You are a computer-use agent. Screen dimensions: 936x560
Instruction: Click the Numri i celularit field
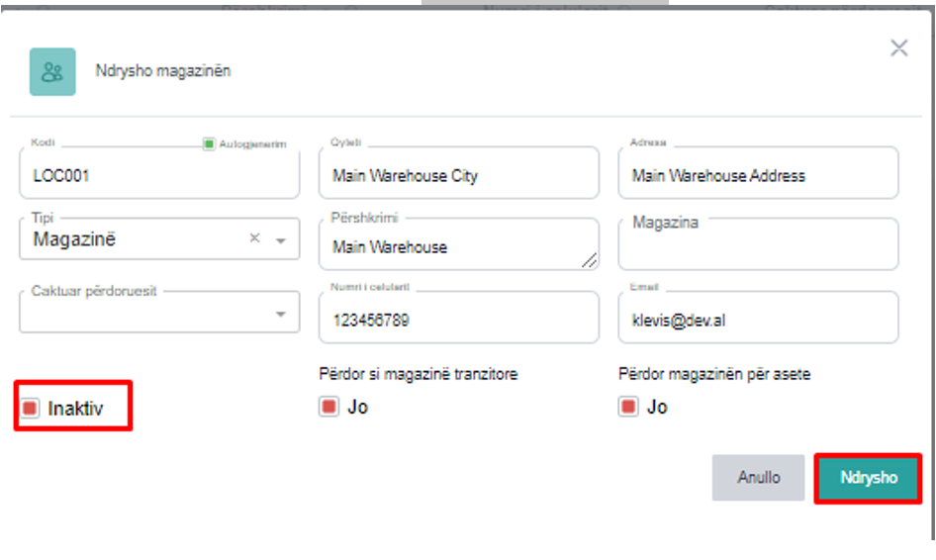pos(458,320)
